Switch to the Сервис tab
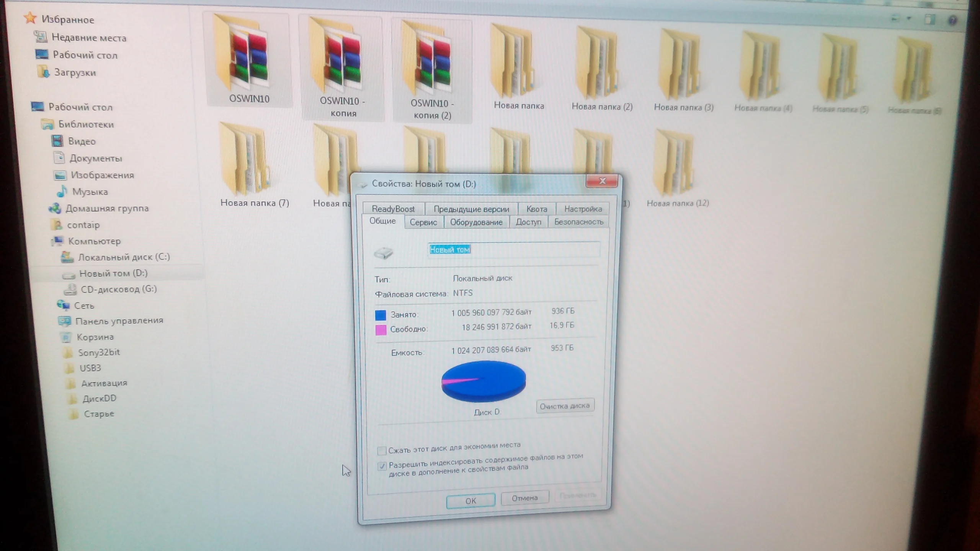980x551 pixels. click(x=423, y=222)
